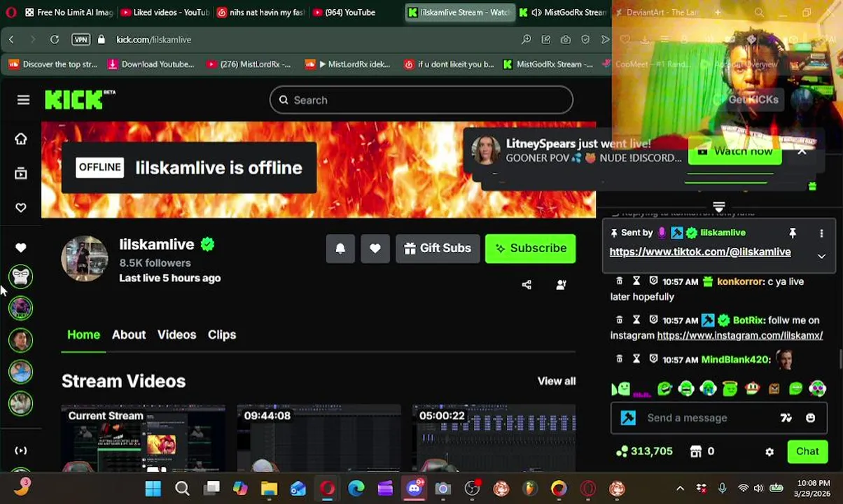This screenshot has width=843, height=504.
Task: Open the Kick hamburger sidebar menu
Action: point(23,100)
